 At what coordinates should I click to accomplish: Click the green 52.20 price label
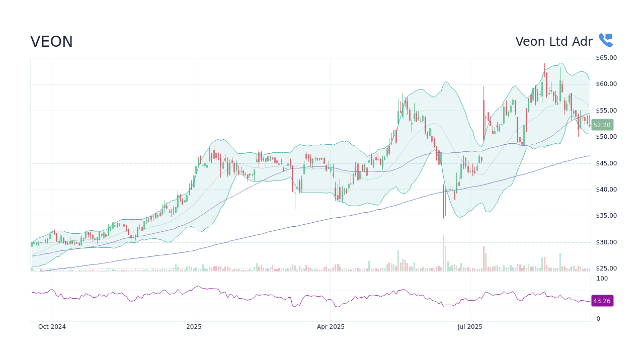tap(602, 125)
